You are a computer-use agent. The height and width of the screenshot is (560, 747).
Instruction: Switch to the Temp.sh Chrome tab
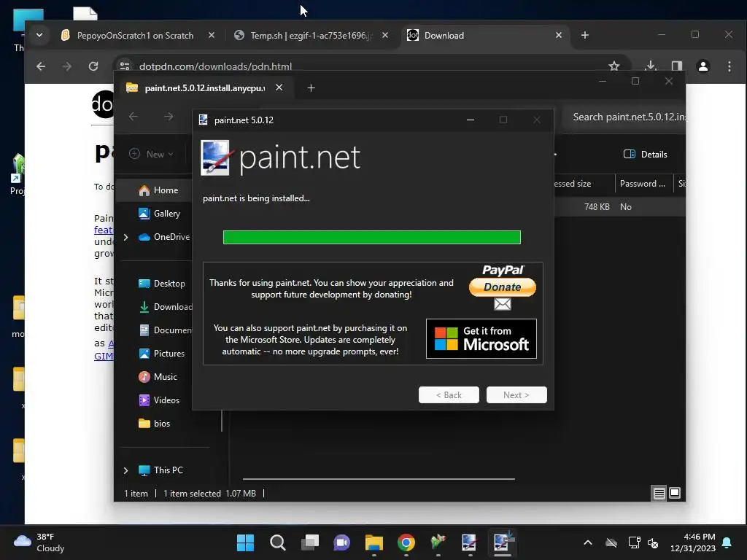[311, 36]
